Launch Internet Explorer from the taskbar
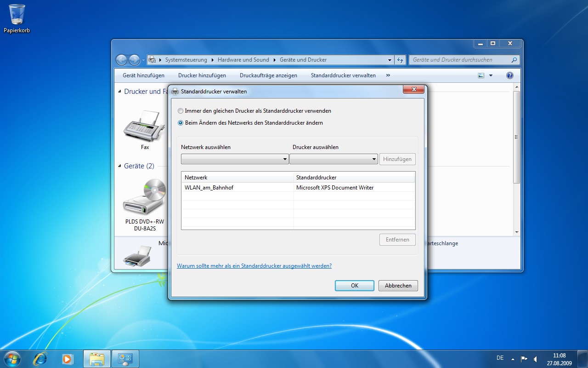The width and height of the screenshot is (588, 368). 40,359
